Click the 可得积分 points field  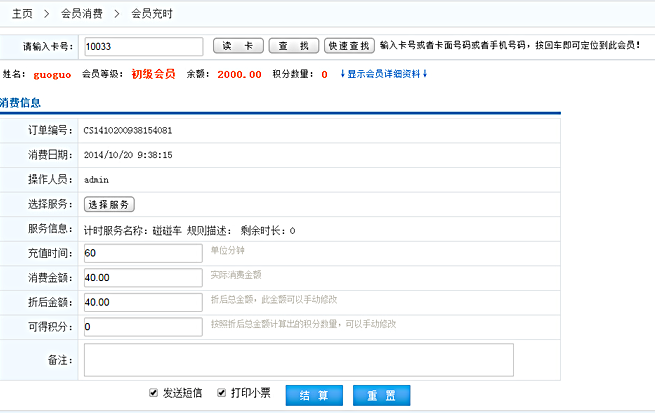(x=143, y=326)
